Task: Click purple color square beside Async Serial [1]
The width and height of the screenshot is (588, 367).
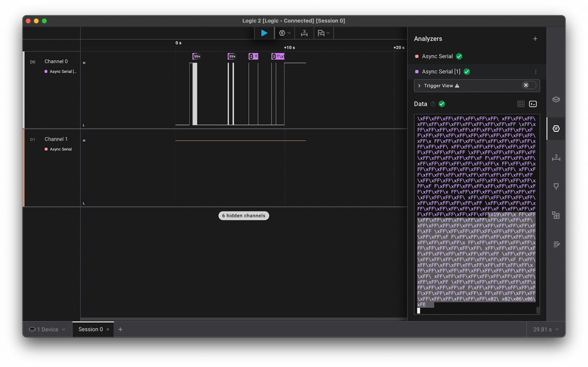Action: 416,72
